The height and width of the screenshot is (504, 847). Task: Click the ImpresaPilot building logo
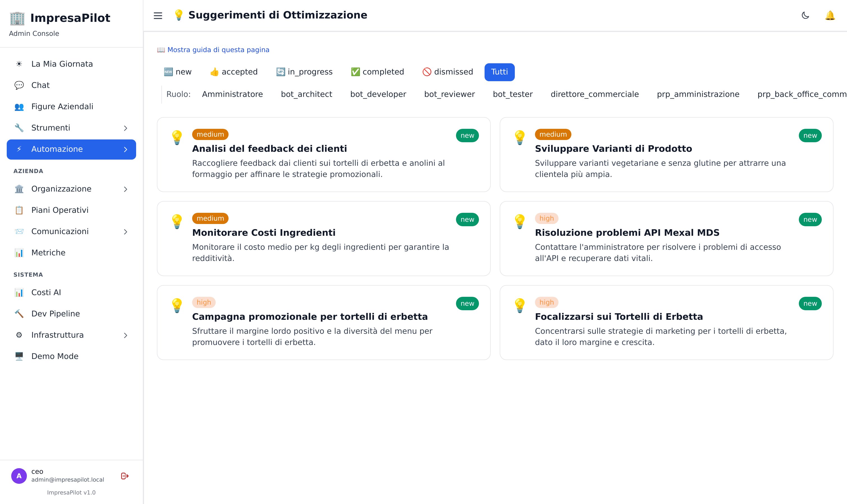click(17, 18)
